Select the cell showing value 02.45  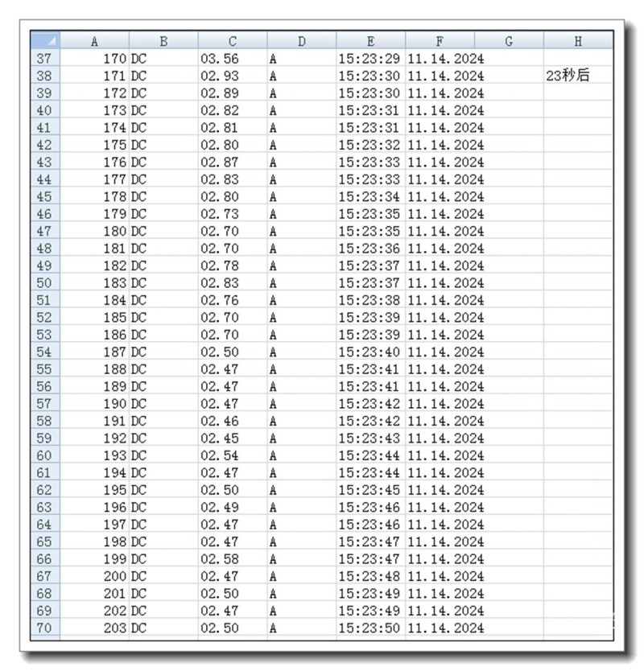pos(233,438)
